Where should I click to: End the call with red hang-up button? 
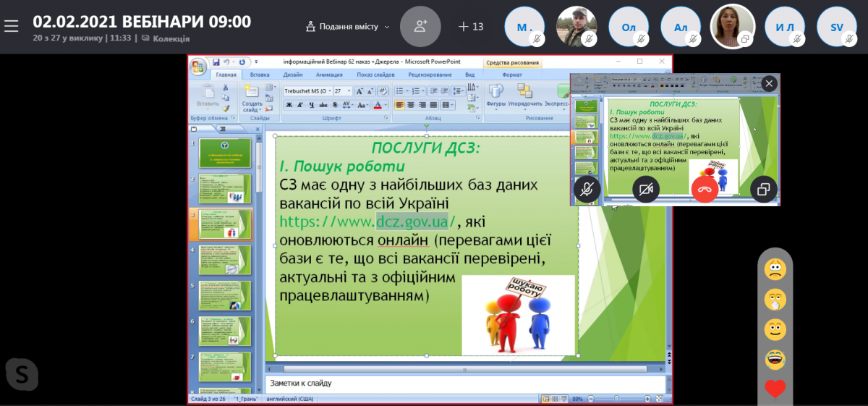pyautogui.click(x=705, y=190)
